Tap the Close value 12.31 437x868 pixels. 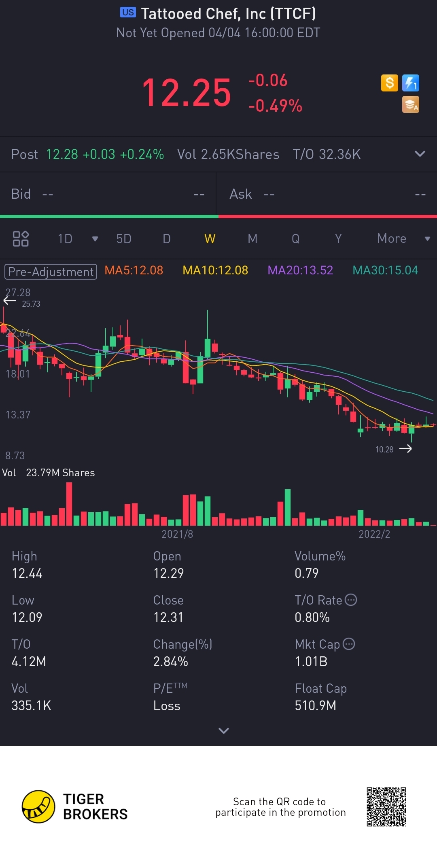(168, 618)
